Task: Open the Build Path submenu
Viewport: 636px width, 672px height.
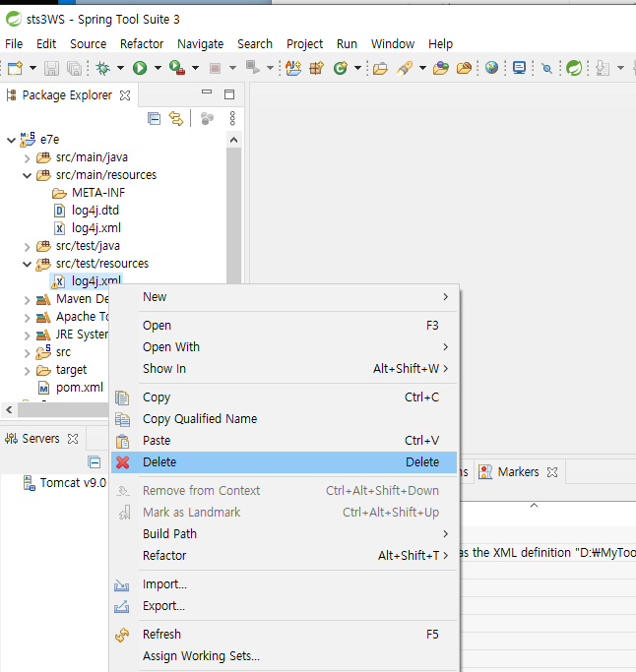Action: (284, 534)
